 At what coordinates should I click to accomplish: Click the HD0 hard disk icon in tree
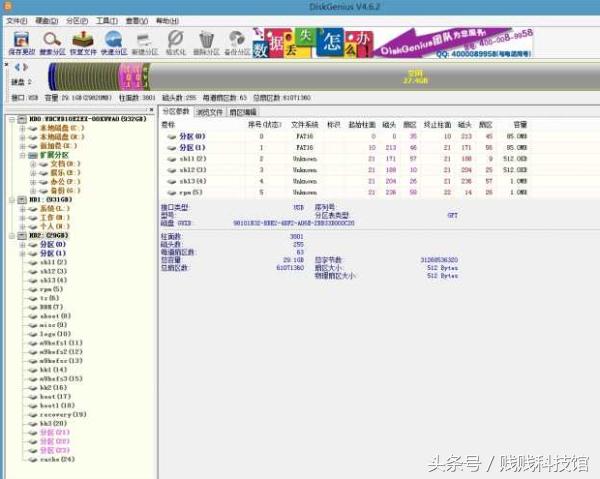(x=23, y=119)
